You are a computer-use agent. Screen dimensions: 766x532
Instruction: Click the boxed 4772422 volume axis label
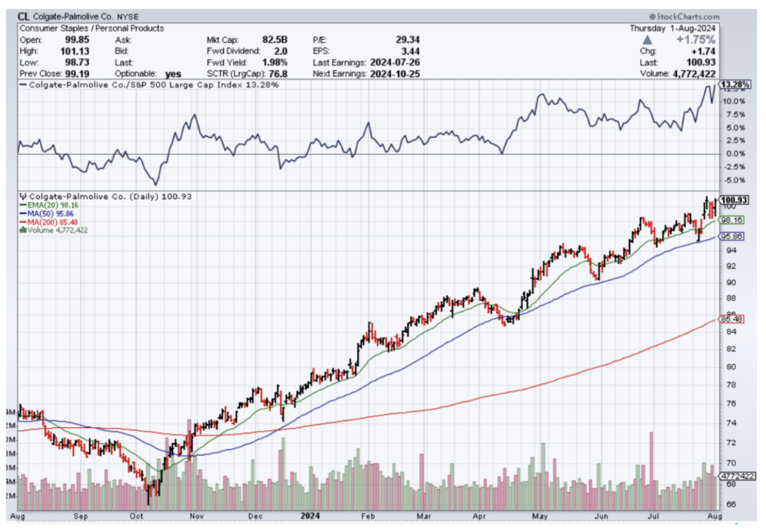738,475
